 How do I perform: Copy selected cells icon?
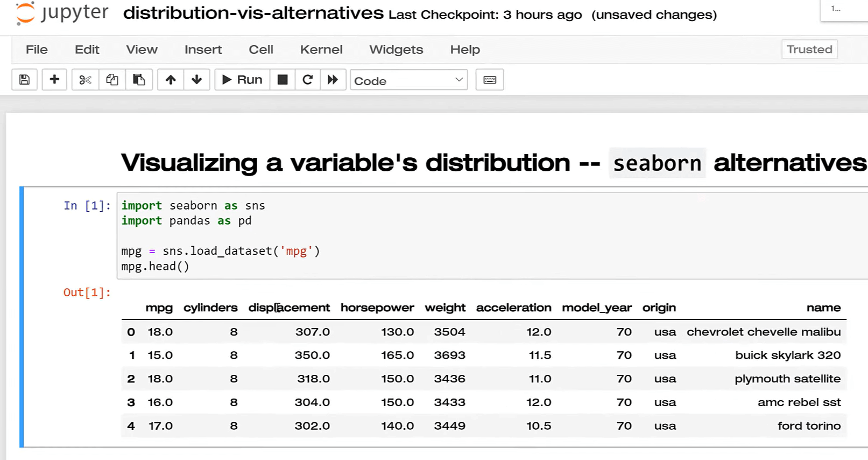click(112, 80)
